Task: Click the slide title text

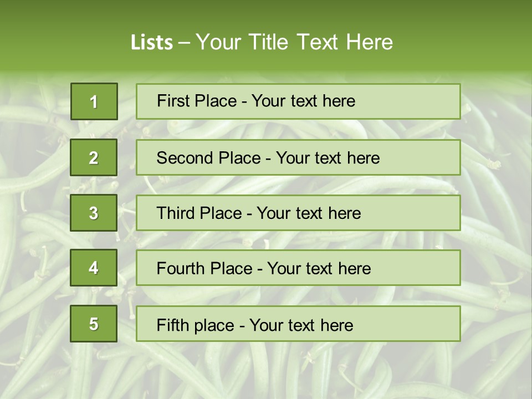Action: click(262, 42)
